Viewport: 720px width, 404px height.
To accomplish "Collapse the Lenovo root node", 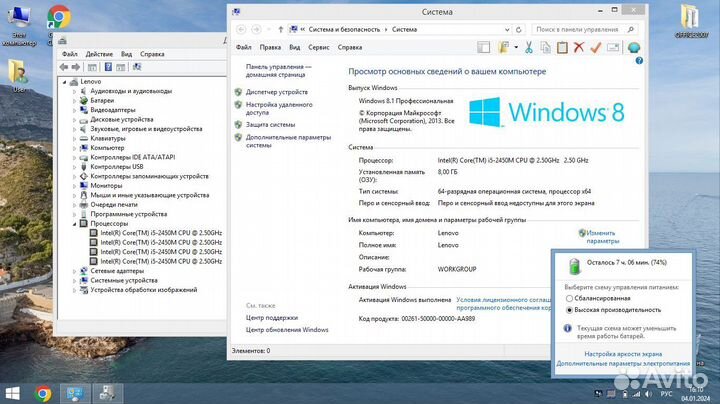I will 64,82.
